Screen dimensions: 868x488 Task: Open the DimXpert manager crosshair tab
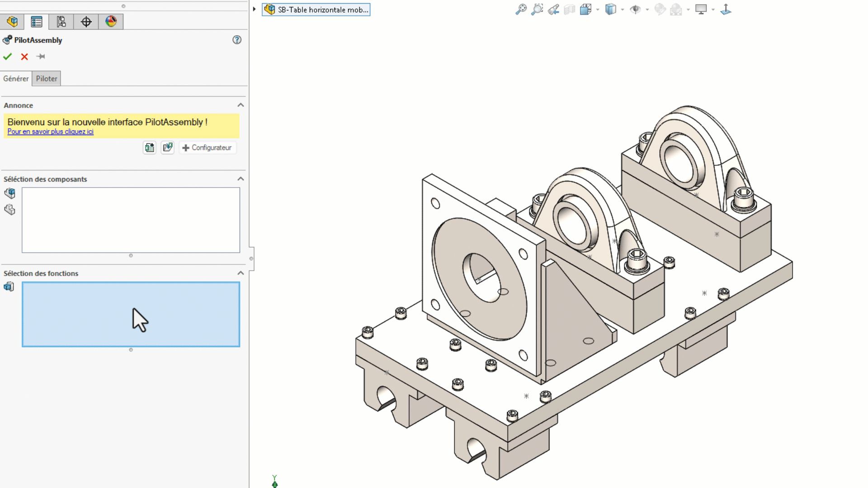pyautogui.click(x=86, y=21)
